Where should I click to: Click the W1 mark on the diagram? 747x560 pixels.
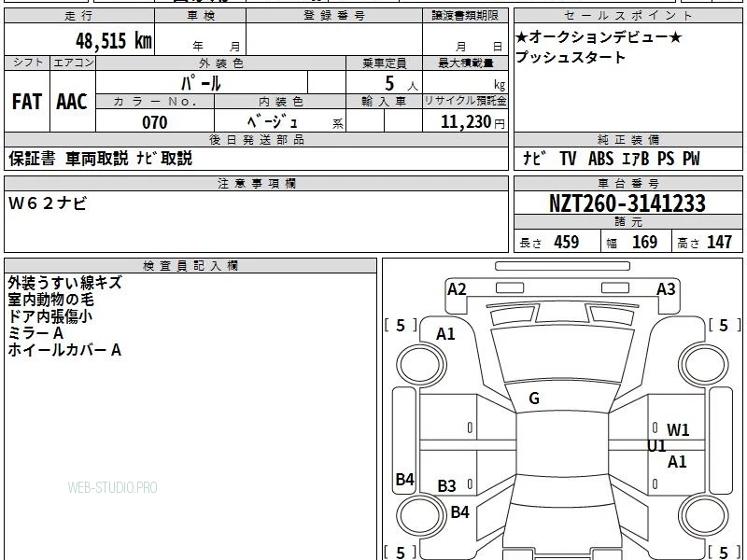678,430
